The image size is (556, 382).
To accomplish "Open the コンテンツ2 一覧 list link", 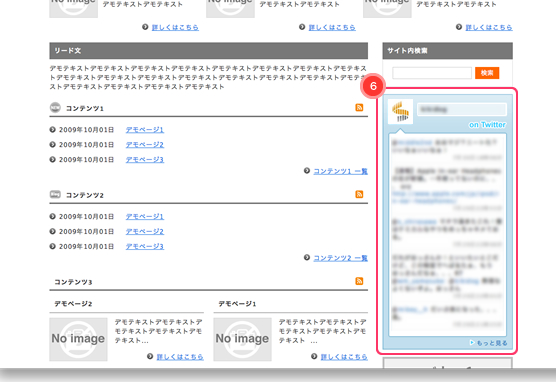I will coord(340,258).
